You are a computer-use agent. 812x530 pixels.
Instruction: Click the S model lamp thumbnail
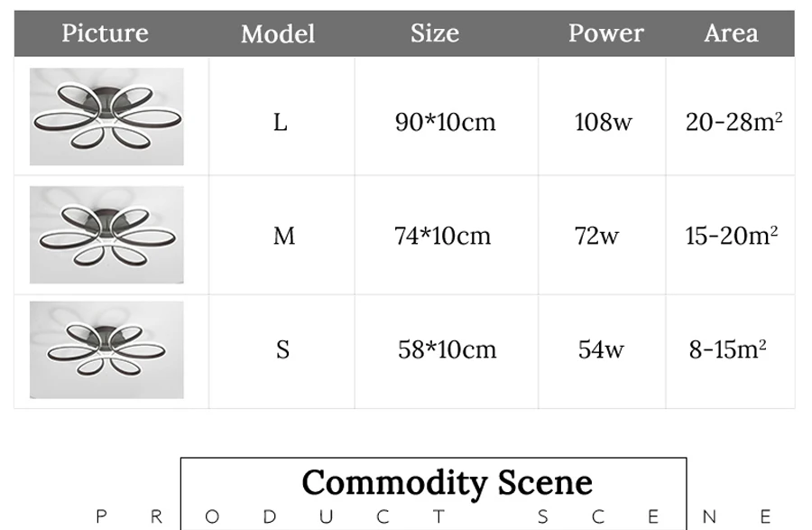point(106,349)
